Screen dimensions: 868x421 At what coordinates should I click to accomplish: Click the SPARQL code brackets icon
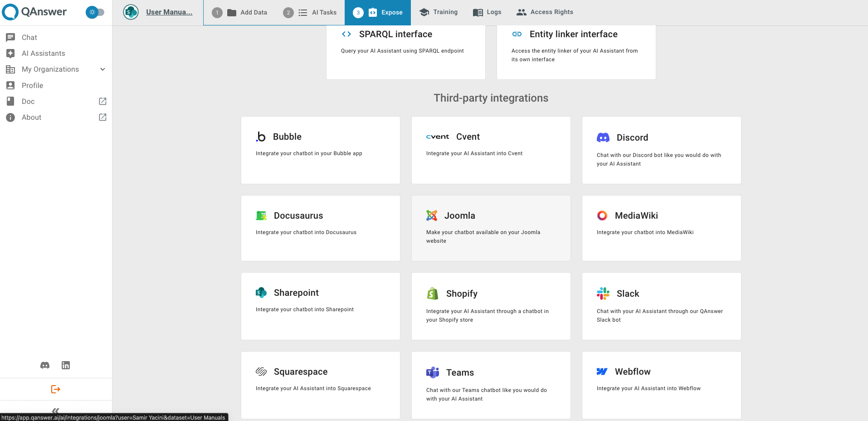[346, 34]
